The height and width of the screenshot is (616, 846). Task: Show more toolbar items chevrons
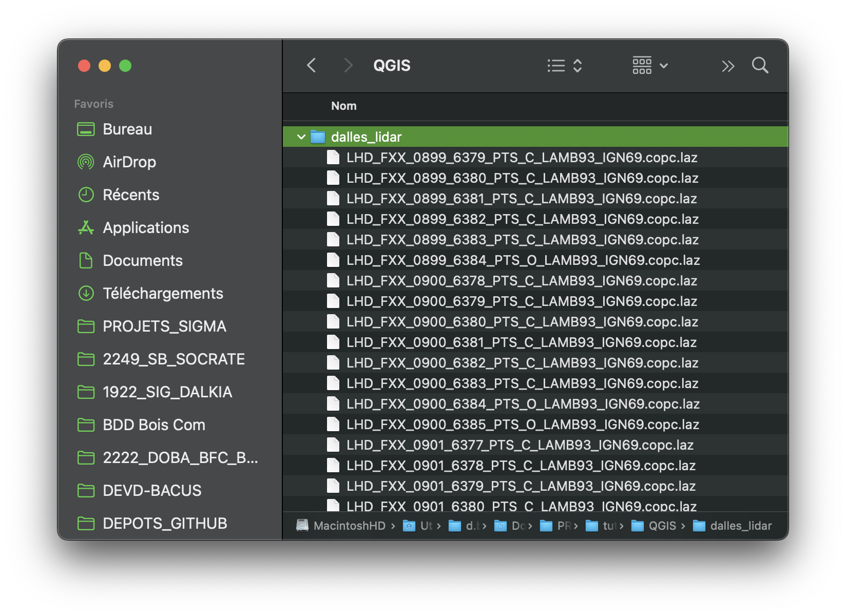point(728,66)
